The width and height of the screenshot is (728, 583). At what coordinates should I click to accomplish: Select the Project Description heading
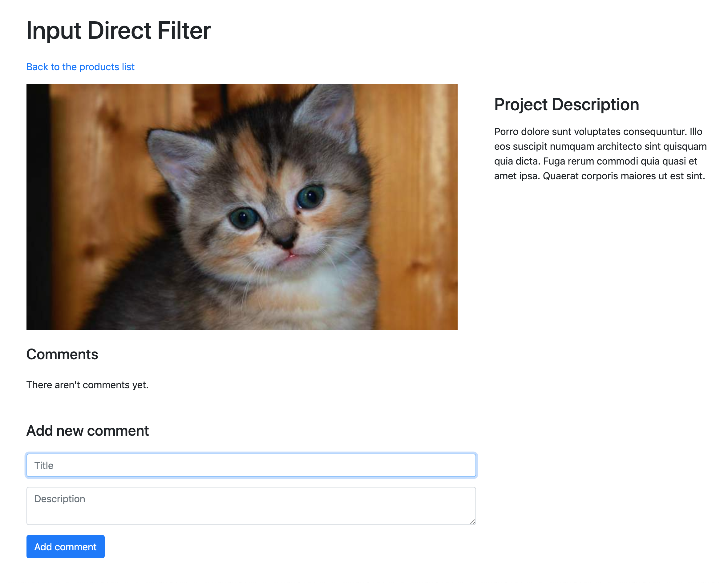tap(566, 104)
